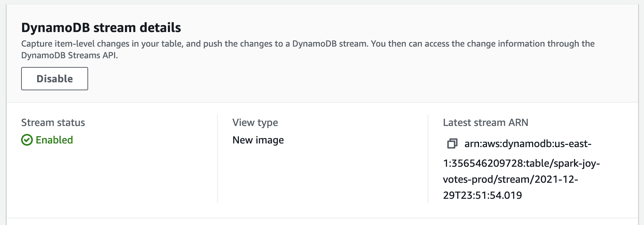
Task: Click the 29T23:51:54.019 timestamp text
Action: click(x=483, y=196)
